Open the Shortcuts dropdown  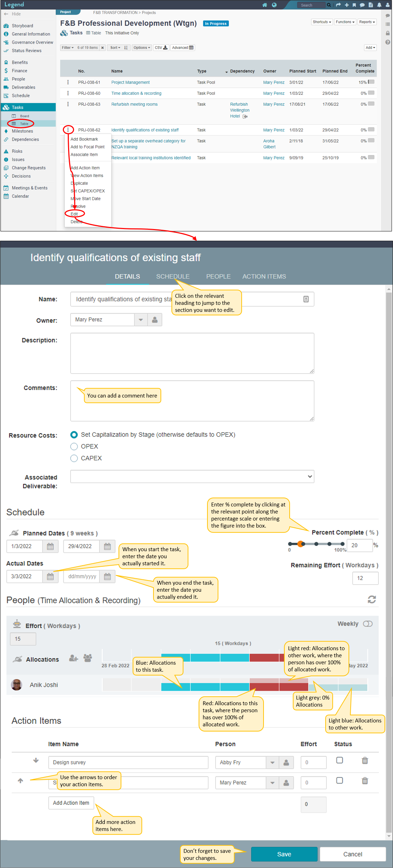click(322, 22)
